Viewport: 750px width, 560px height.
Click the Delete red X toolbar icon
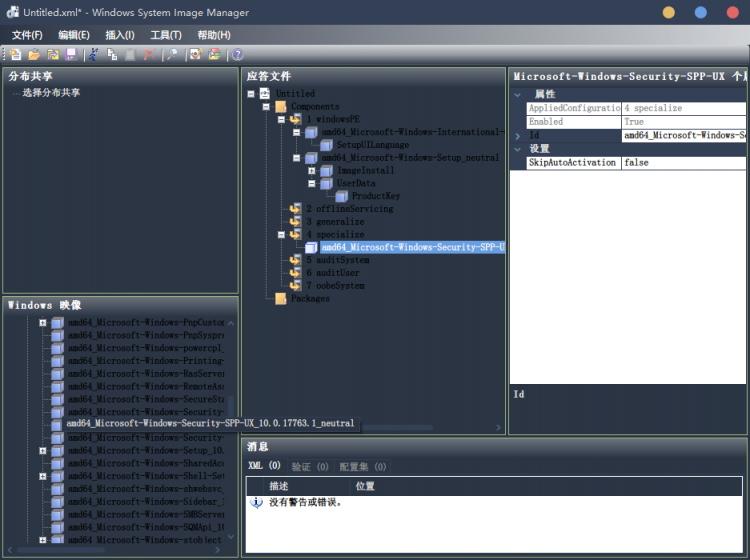click(x=149, y=54)
